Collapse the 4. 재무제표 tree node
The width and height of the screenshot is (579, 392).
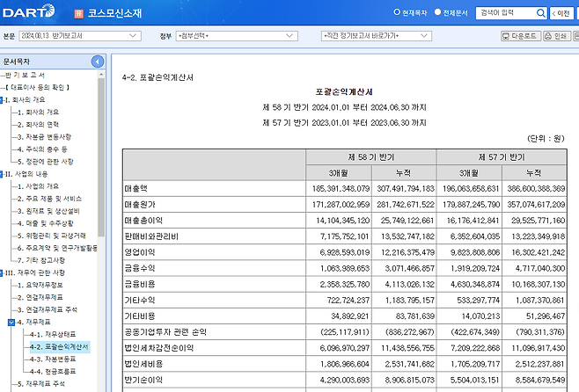[x=11, y=323]
